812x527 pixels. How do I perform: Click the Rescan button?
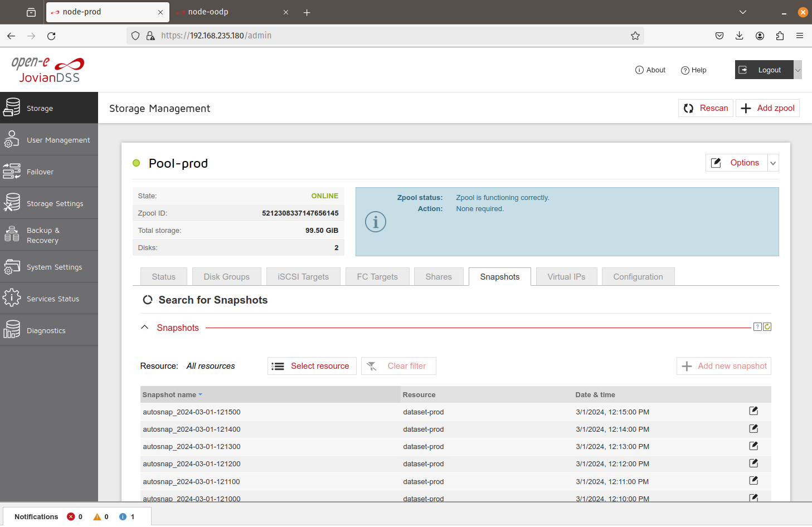tap(706, 108)
